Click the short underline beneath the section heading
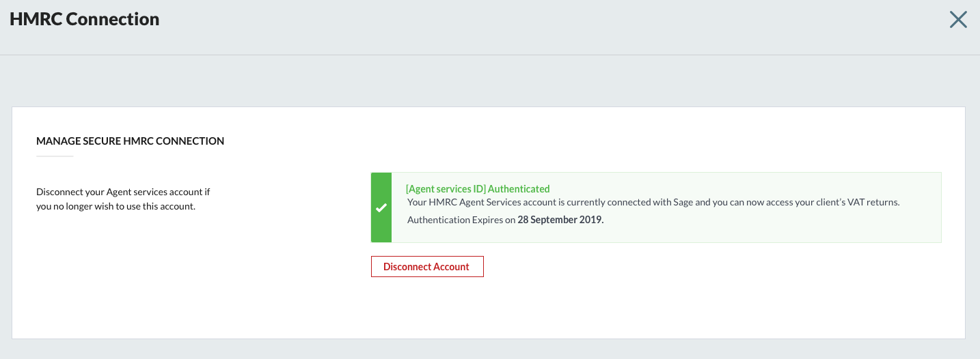The width and height of the screenshot is (980, 359). (x=55, y=156)
